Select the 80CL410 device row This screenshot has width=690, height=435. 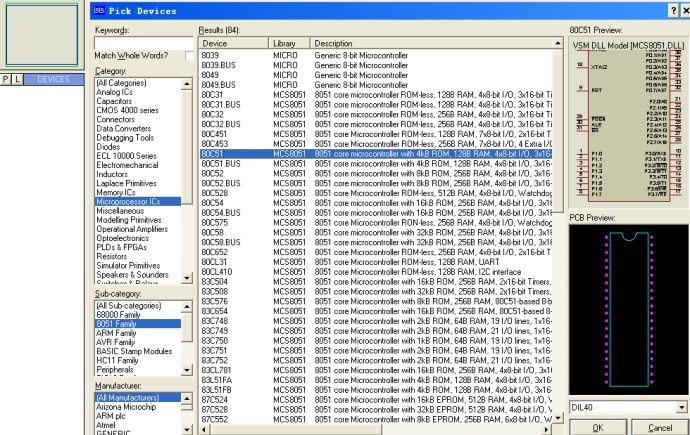tap(376, 272)
